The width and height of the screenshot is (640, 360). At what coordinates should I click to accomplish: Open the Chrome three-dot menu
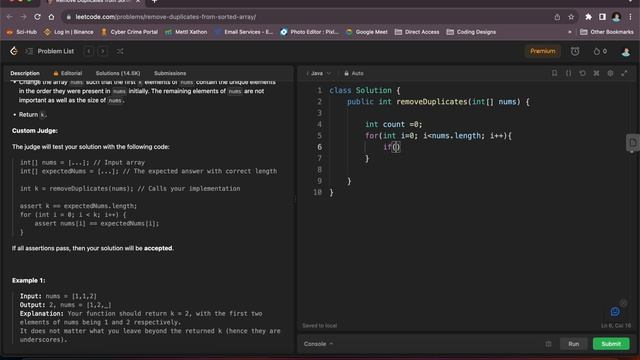631,17
